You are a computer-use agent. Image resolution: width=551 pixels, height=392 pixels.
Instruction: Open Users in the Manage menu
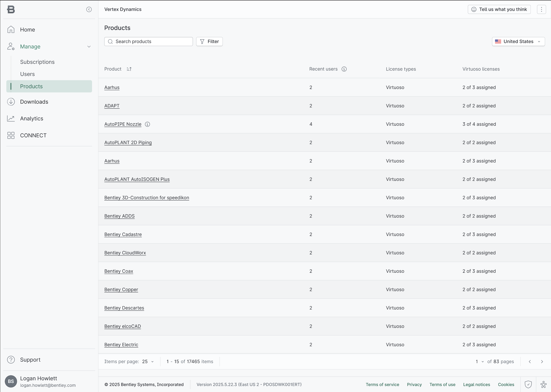point(27,74)
